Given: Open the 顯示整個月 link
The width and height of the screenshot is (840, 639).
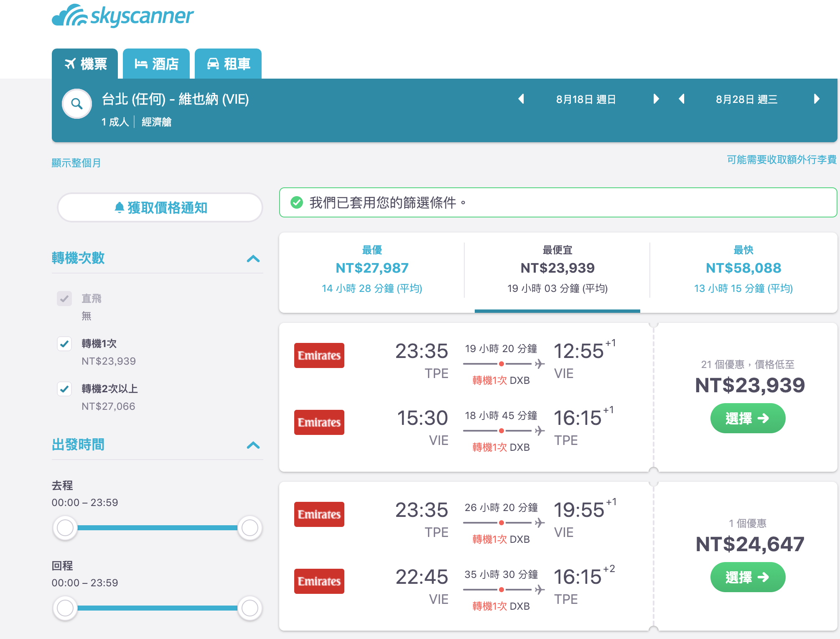Looking at the screenshot, I should pos(76,162).
